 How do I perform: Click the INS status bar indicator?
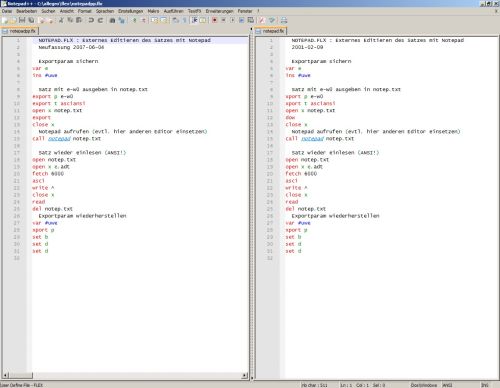pos(485,385)
